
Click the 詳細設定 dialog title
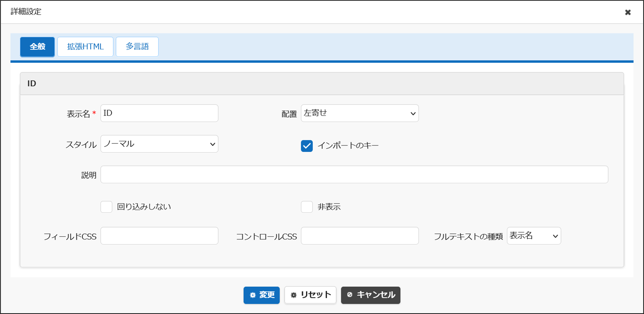pyautogui.click(x=26, y=12)
